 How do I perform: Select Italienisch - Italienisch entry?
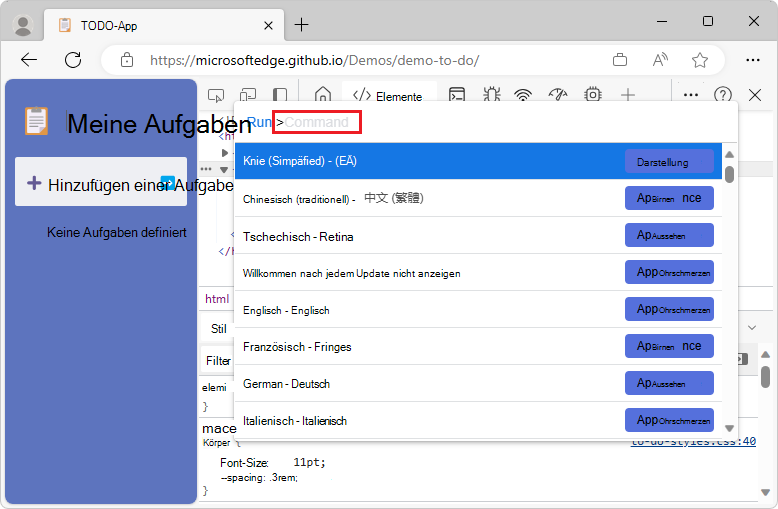tap(478, 420)
